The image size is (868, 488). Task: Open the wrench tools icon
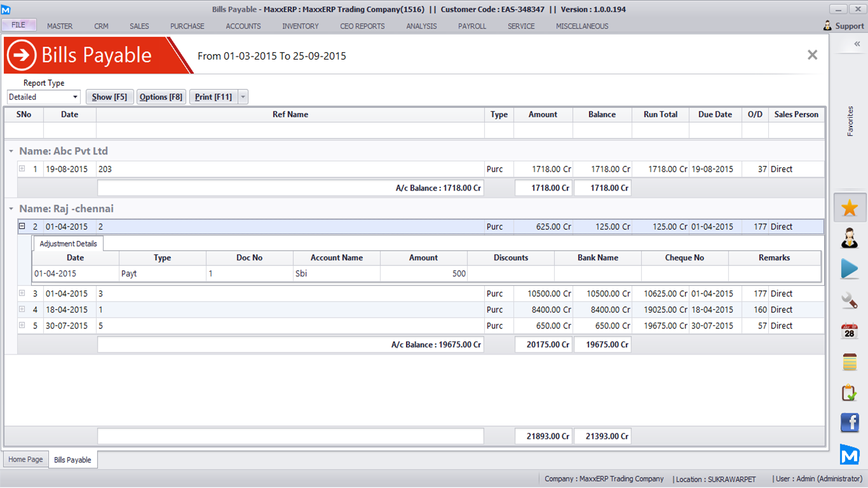[x=850, y=300]
